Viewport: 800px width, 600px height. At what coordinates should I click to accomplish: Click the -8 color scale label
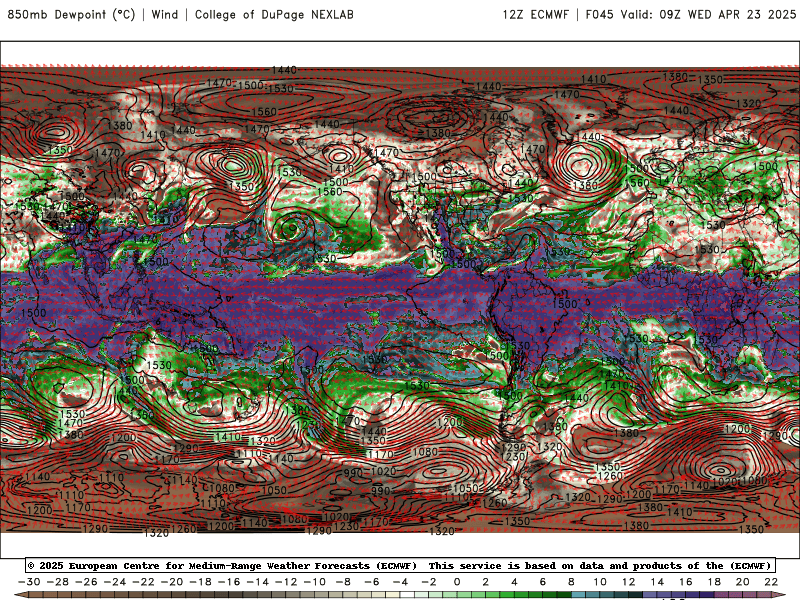[343, 582]
